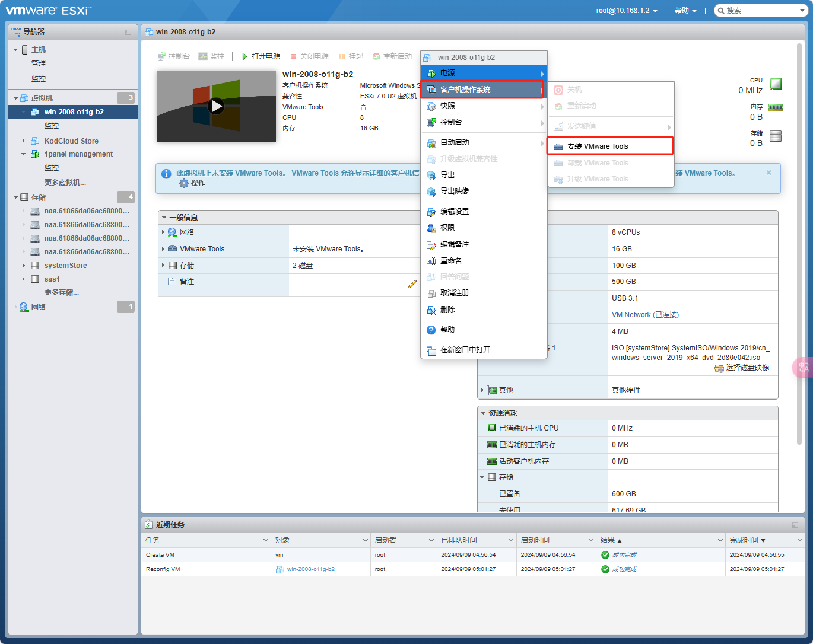Expand the sas1 datastore node

24,279
